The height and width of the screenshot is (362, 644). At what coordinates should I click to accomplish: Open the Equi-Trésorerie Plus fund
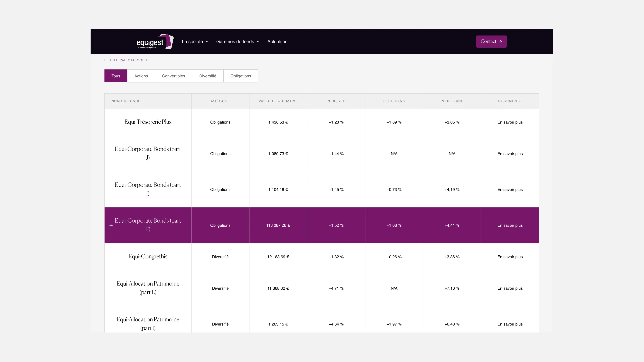click(x=148, y=122)
